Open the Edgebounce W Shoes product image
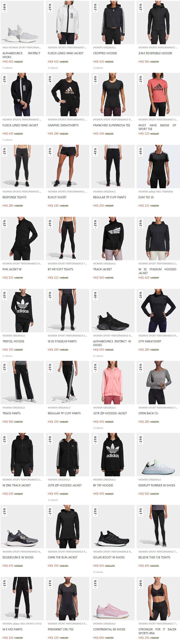This screenshot has height=644, width=180. click(x=22, y=526)
